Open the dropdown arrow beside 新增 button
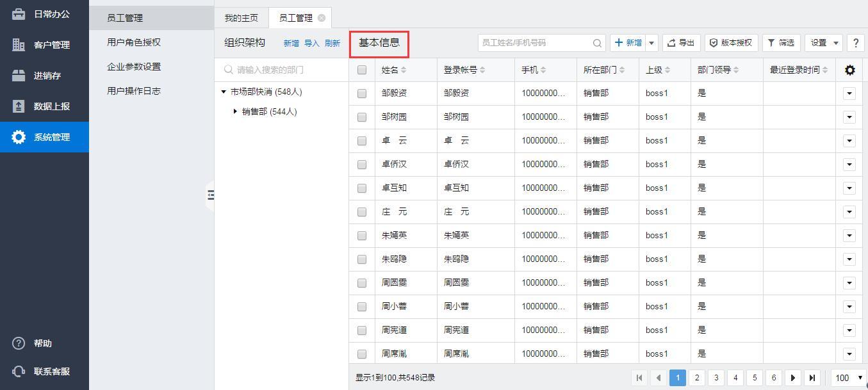Image resolution: width=868 pixels, height=390 pixels. (x=651, y=43)
